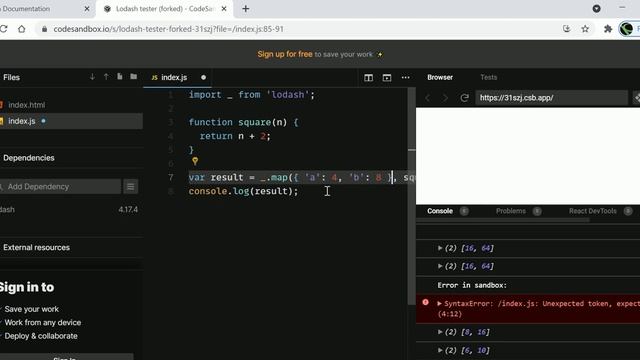
Task: Click the import lodash code line
Action: tap(251, 95)
